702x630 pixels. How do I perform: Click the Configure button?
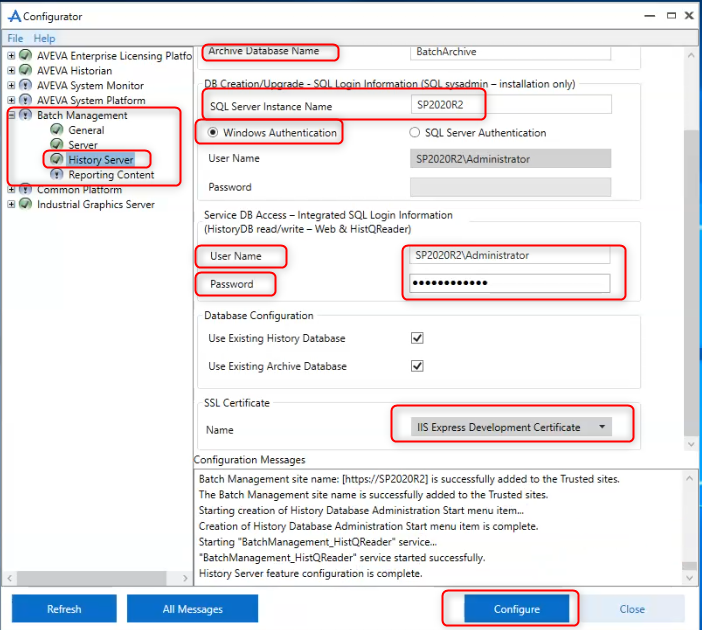517,609
